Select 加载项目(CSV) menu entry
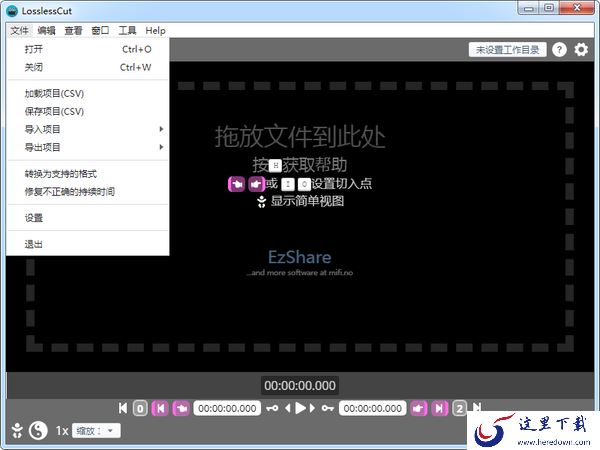Viewport: 600px width, 450px height. click(88, 93)
